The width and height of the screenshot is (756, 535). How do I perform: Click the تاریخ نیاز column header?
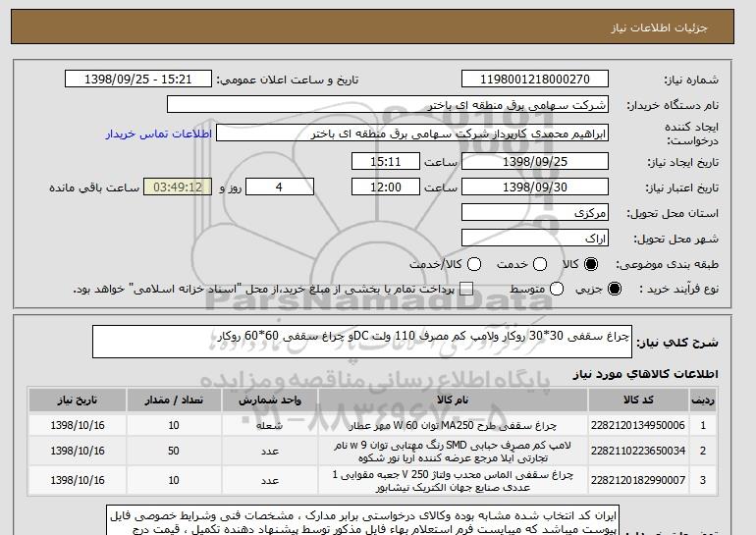[x=78, y=401]
